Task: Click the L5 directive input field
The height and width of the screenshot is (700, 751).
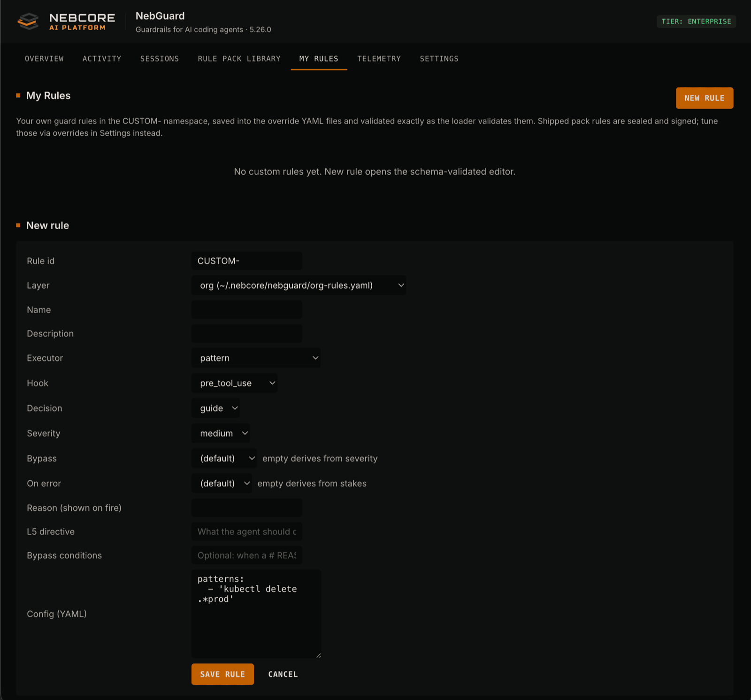Action: (x=246, y=532)
